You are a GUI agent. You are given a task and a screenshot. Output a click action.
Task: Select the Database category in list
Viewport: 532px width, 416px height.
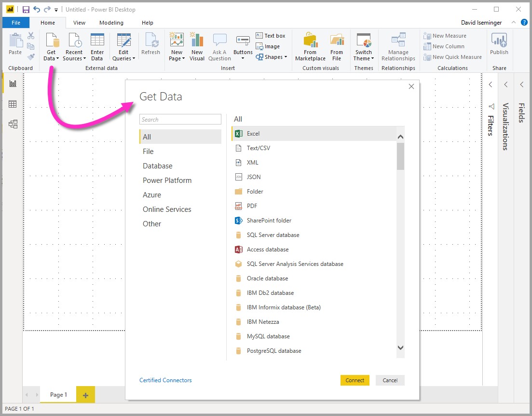pos(157,166)
